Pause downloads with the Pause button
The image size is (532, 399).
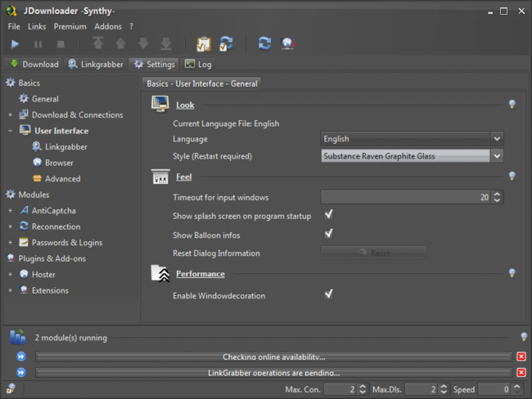coord(38,44)
